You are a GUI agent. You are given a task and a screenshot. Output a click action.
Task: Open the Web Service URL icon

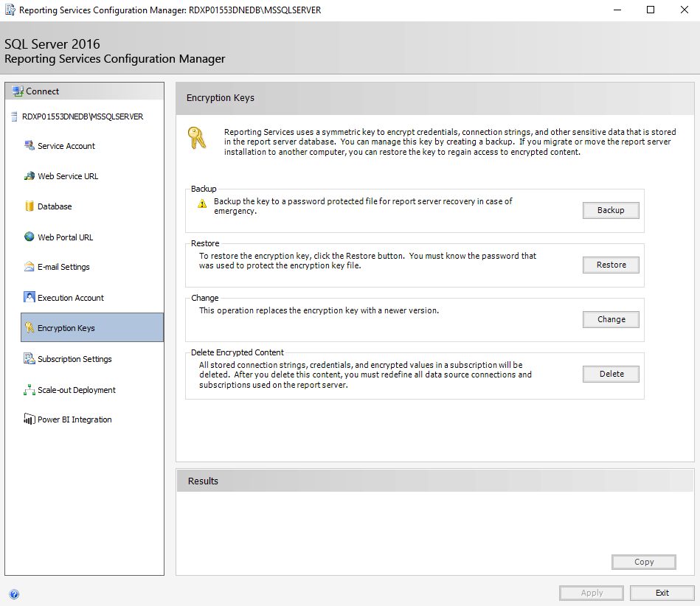(x=30, y=175)
